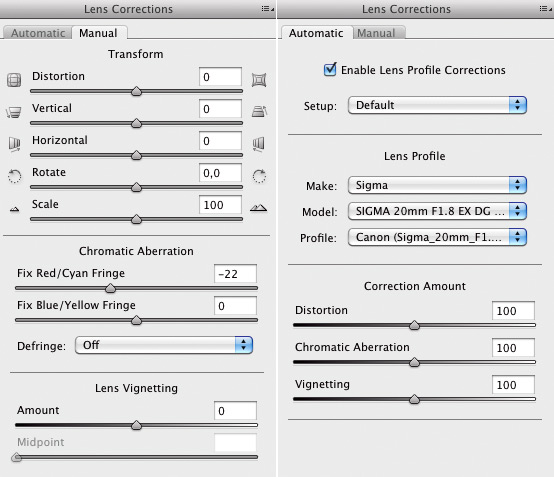This screenshot has height=477, width=554.
Task: Click the rotate clockwise icon
Action: 259,176
